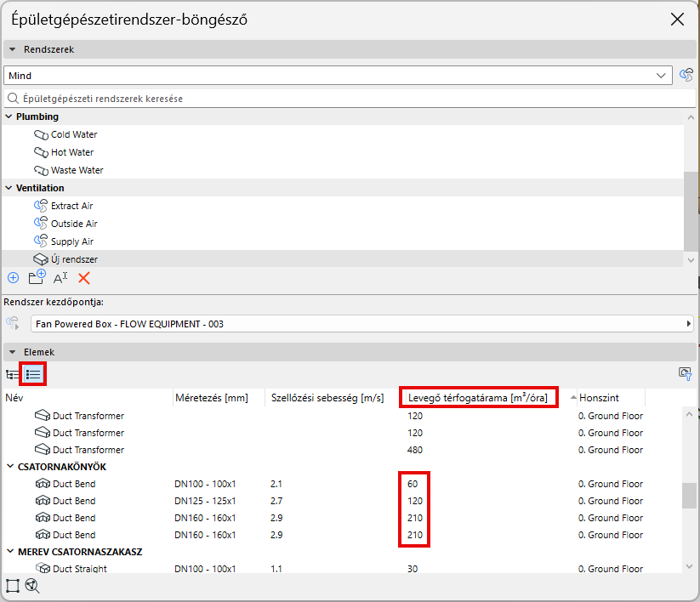700x602 pixels.
Task: Switch to flat list view
Action: (x=33, y=374)
